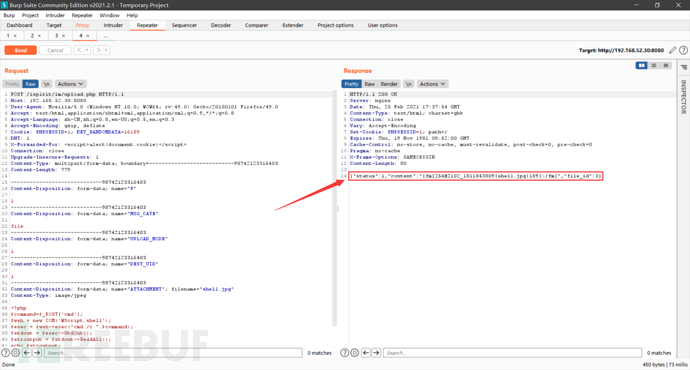Switch to Extender tab
The height and width of the screenshot is (370, 690).
293,26
